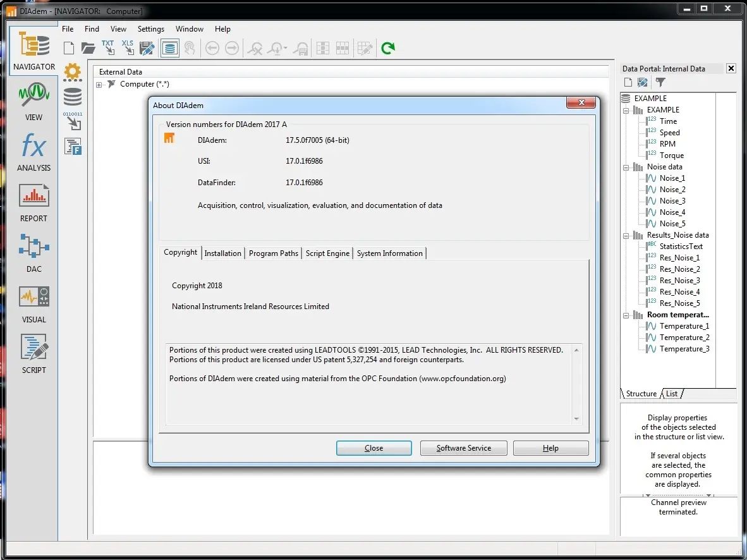Viewport: 747px width, 560px height.
Task: Click the TXT import icon
Action: pyautogui.click(x=108, y=47)
